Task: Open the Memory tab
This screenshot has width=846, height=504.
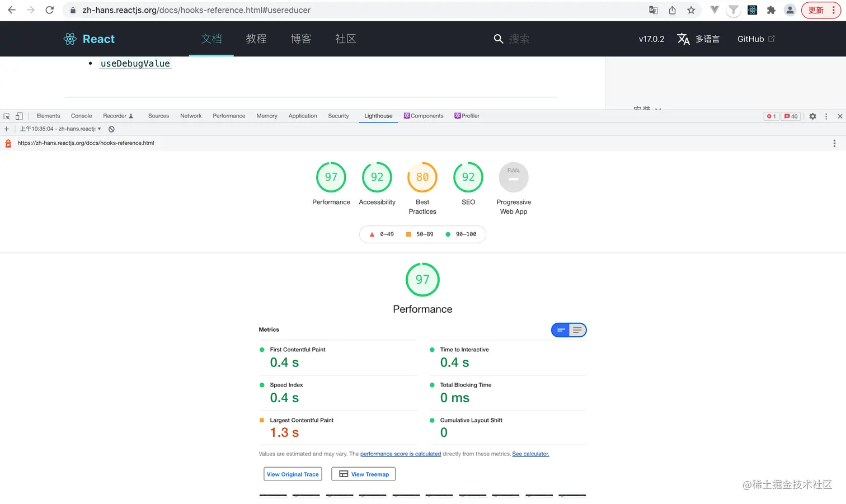Action: coord(267,116)
